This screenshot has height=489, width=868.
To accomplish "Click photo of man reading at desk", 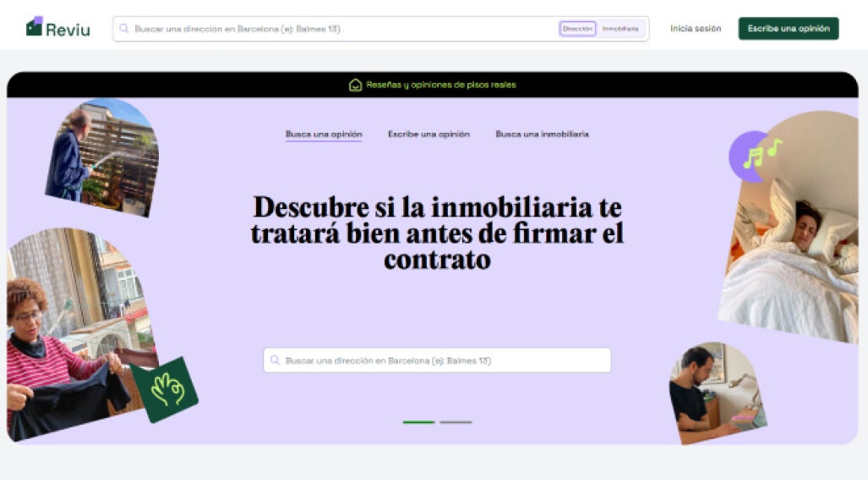I will coord(718,393).
